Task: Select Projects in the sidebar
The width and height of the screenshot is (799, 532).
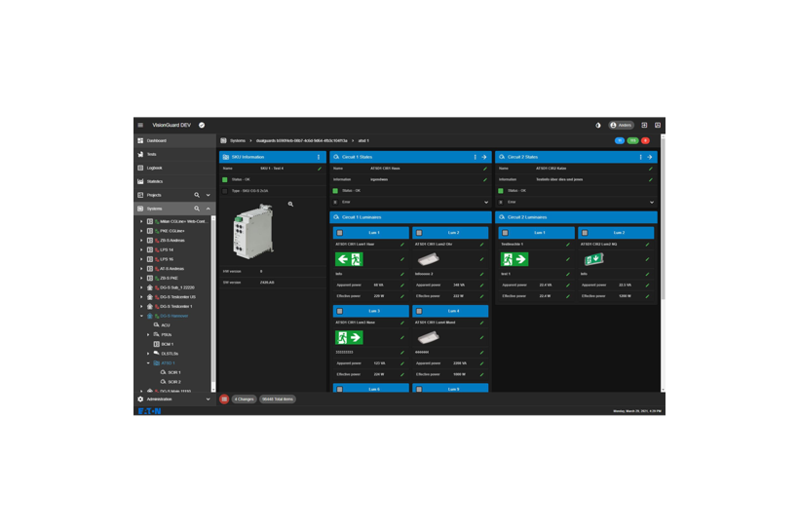Action: 154,195
